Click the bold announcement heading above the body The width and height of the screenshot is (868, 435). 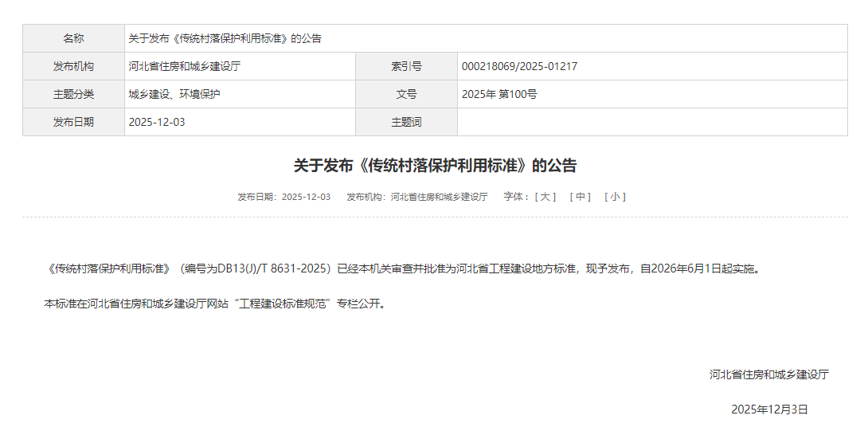coord(435,166)
